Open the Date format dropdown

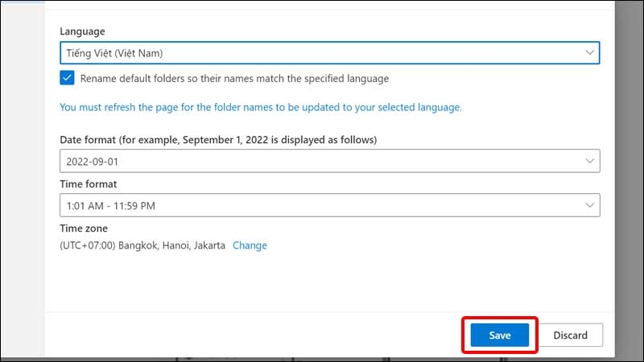coord(329,161)
